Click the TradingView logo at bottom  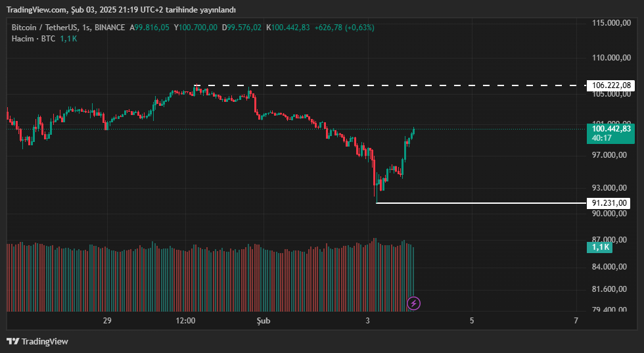[37, 341]
